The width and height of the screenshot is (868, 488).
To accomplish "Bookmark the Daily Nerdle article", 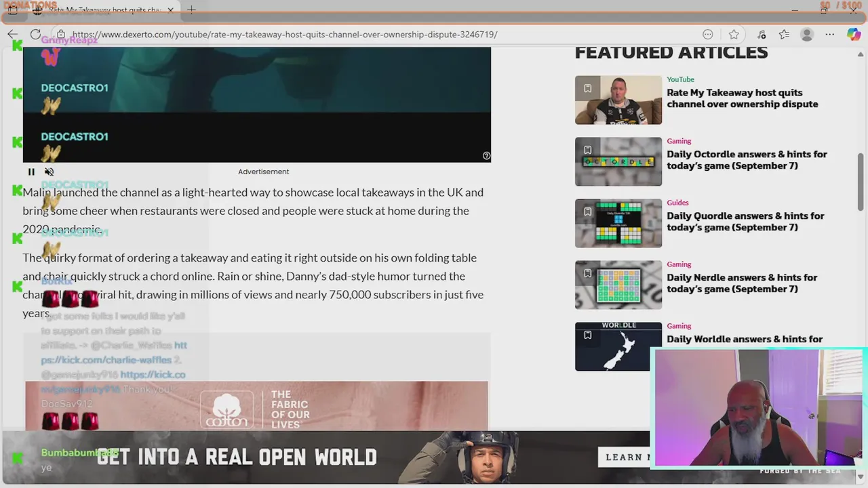I will pyautogui.click(x=588, y=273).
